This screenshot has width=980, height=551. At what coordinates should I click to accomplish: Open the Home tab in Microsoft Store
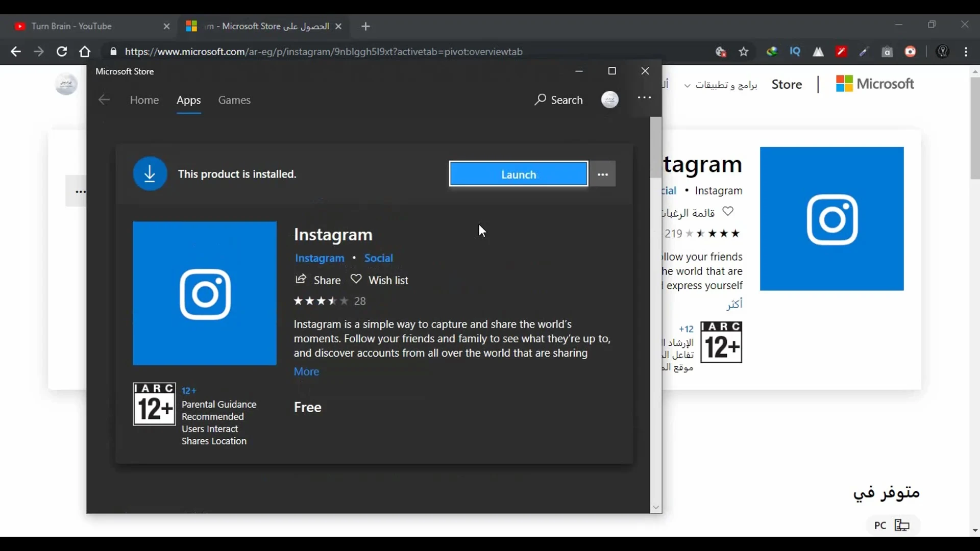point(144,100)
